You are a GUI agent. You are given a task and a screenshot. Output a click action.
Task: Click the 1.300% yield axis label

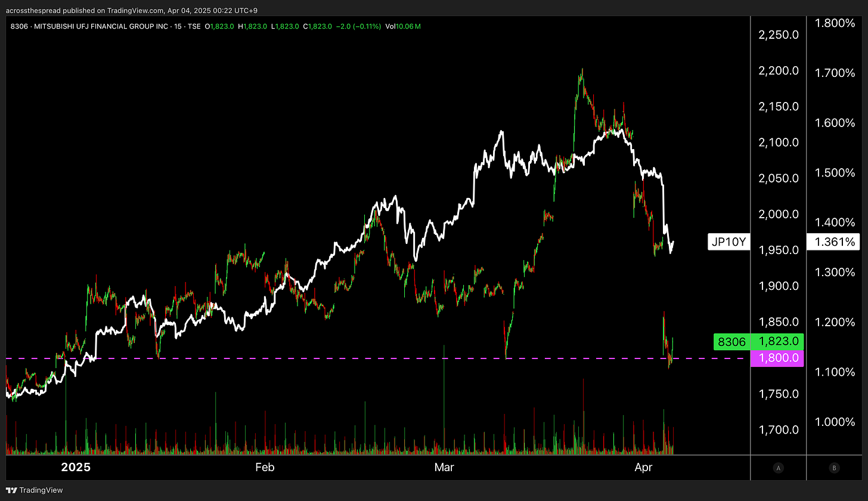[x=835, y=272]
